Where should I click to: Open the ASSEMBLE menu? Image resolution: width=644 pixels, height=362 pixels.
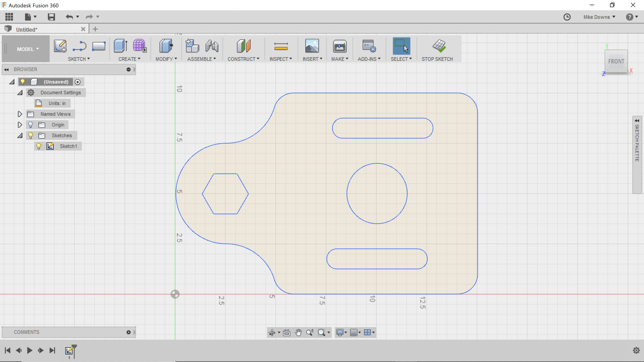click(201, 59)
